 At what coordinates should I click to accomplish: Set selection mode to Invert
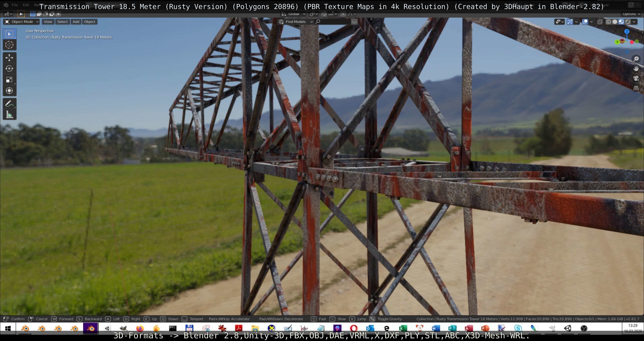[x=52, y=14]
